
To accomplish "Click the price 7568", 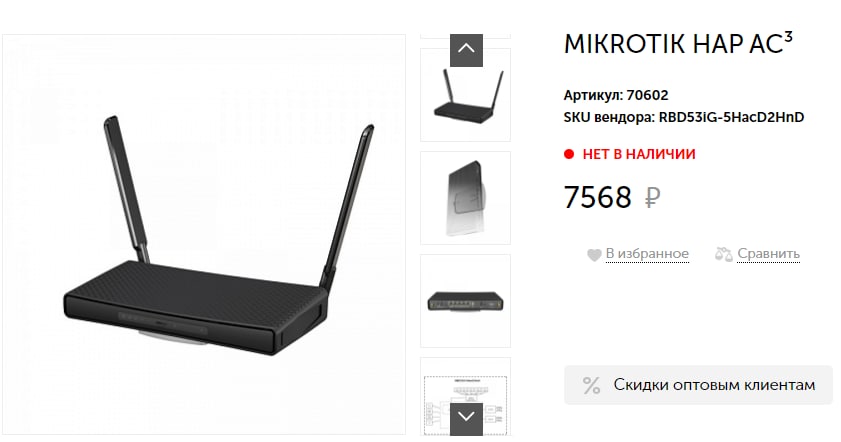I will (597, 197).
